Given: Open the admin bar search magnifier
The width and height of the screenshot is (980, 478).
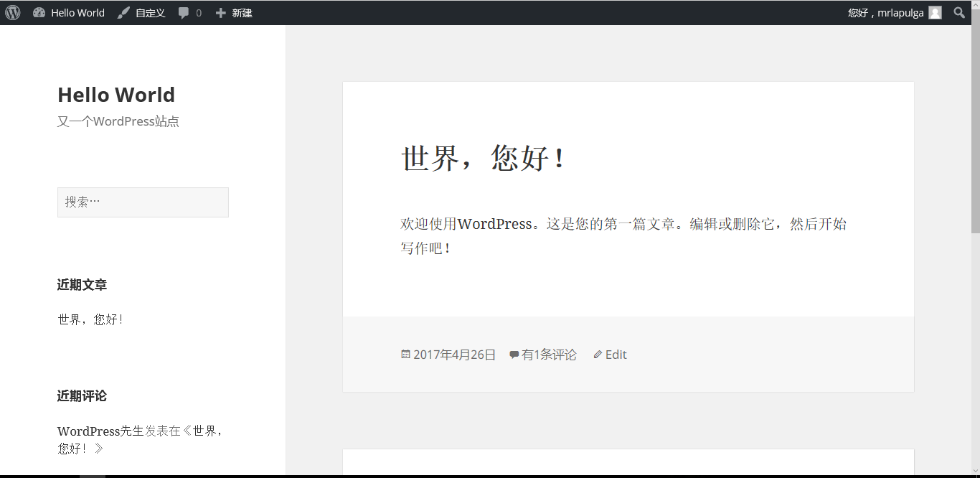Looking at the screenshot, I should [x=959, y=12].
